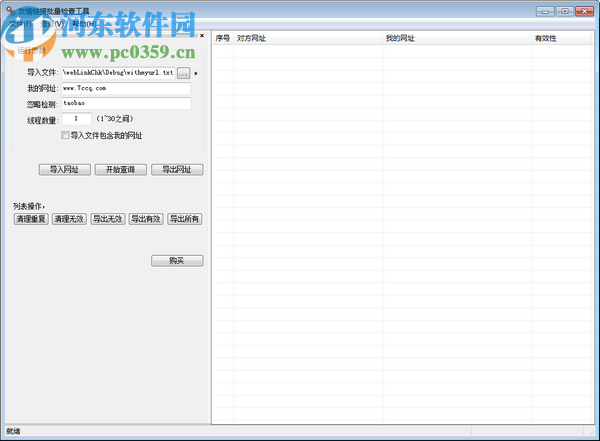Start query with 开始查询 button

(121, 170)
